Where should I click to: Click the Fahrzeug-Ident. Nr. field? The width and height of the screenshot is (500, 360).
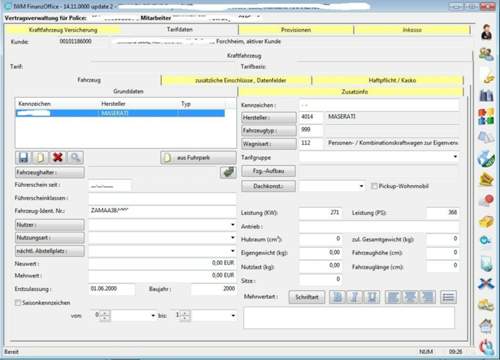coord(162,211)
